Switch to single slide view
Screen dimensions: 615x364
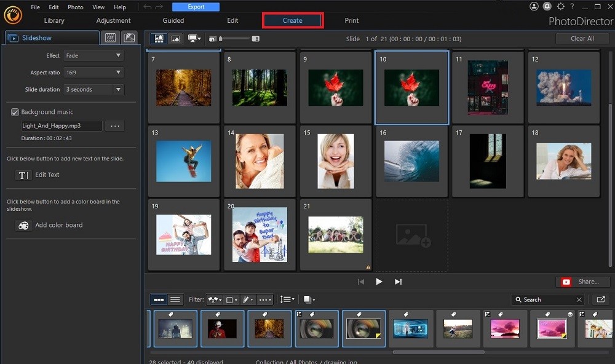(177, 38)
